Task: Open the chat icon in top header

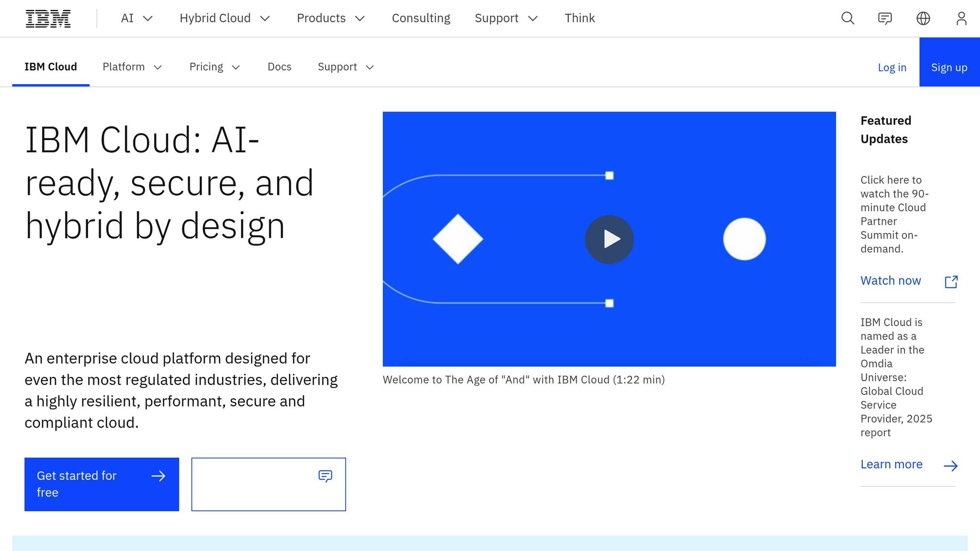Action: [x=885, y=19]
